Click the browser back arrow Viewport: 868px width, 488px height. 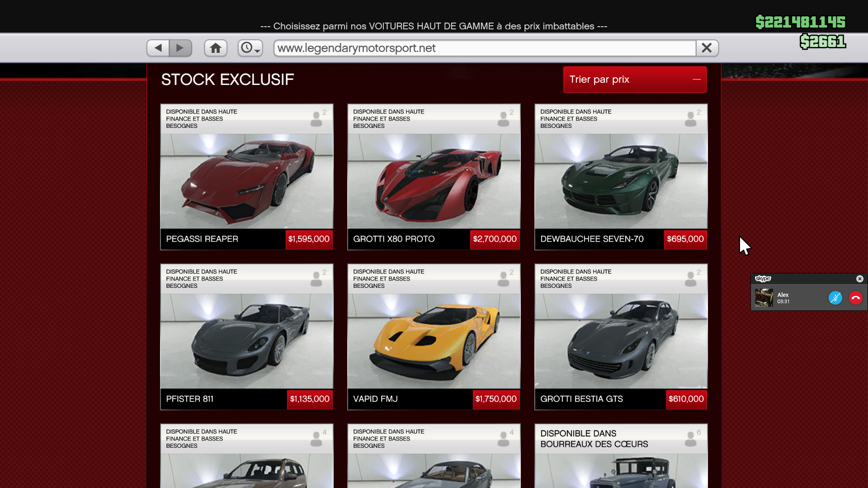[158, 48]
